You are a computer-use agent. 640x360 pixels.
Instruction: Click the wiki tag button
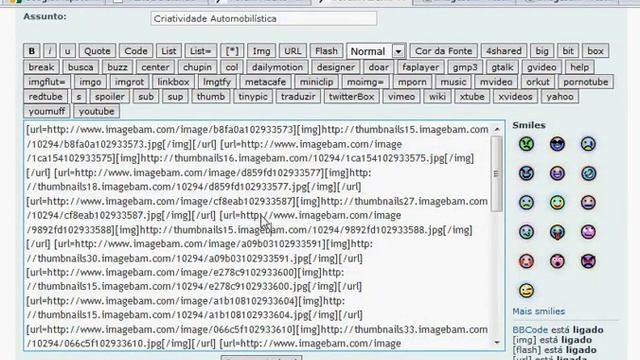pos(437,96)
